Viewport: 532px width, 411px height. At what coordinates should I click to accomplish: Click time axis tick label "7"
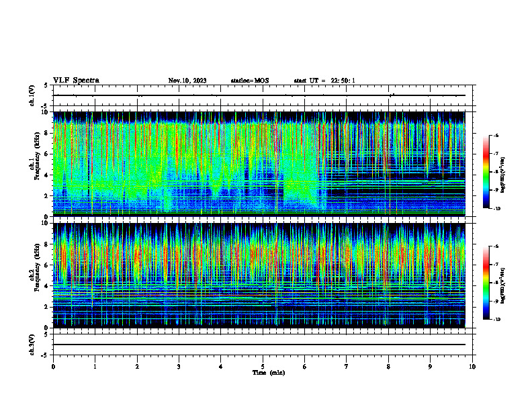347,367
